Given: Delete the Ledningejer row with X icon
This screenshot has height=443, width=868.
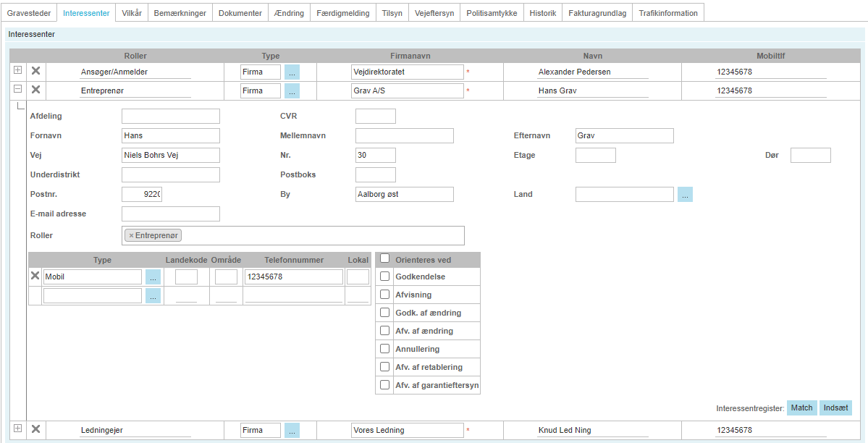Looking at the screenshot, I should [35, 429].
